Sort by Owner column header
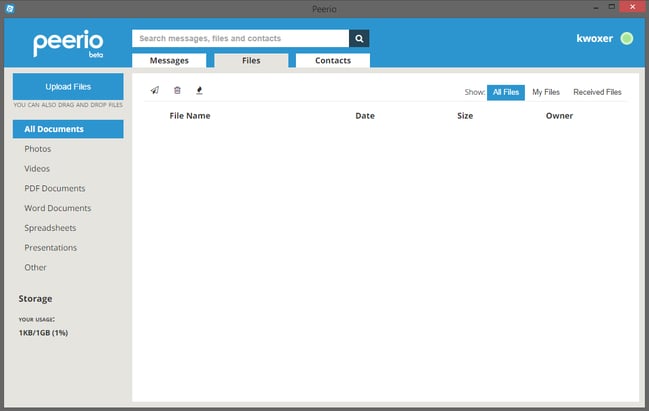 559,116
